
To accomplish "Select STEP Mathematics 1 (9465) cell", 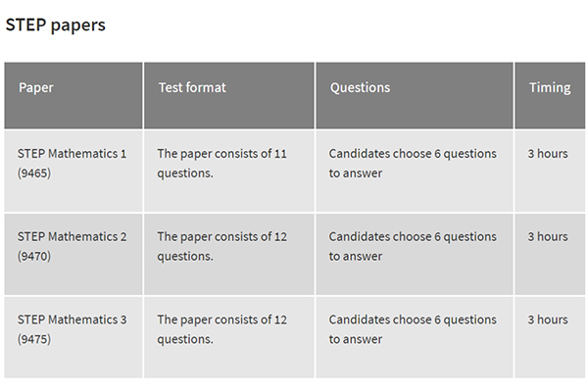I will pyautogui.click(x=73, y=171).
